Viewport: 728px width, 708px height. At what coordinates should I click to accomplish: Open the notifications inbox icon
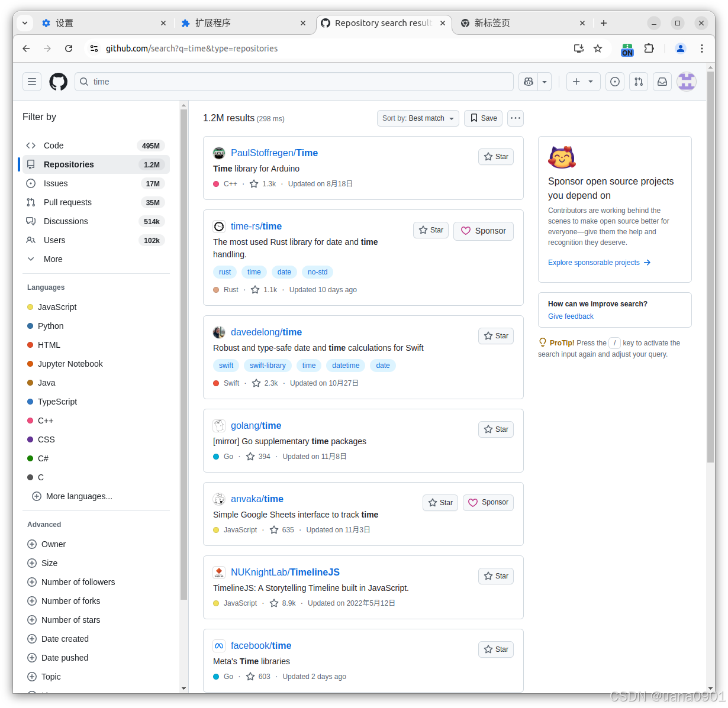click(x=662, y=82)
